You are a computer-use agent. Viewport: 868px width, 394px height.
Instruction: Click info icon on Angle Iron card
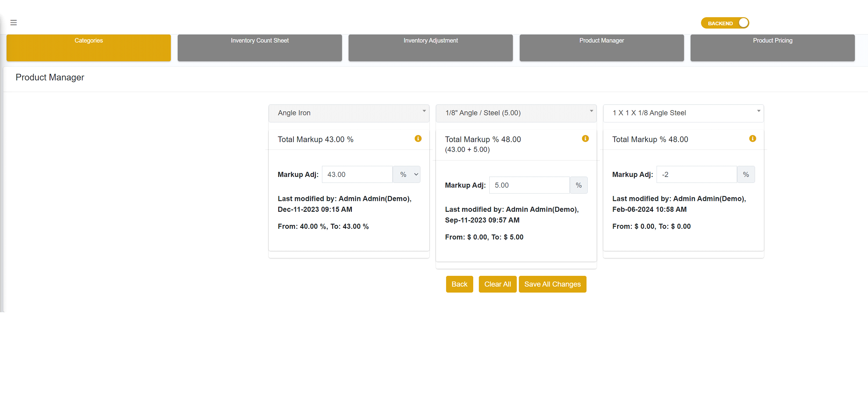point(418,138)
